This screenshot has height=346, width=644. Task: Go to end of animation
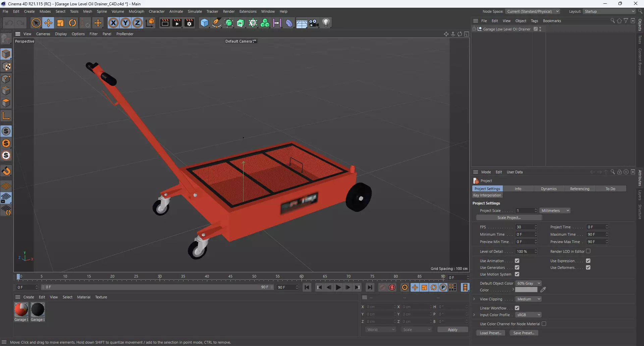(370, 287)
